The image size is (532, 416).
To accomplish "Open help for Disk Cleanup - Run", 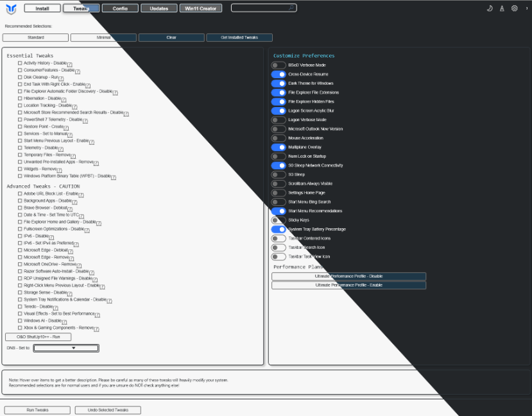I will pos(61,79).
